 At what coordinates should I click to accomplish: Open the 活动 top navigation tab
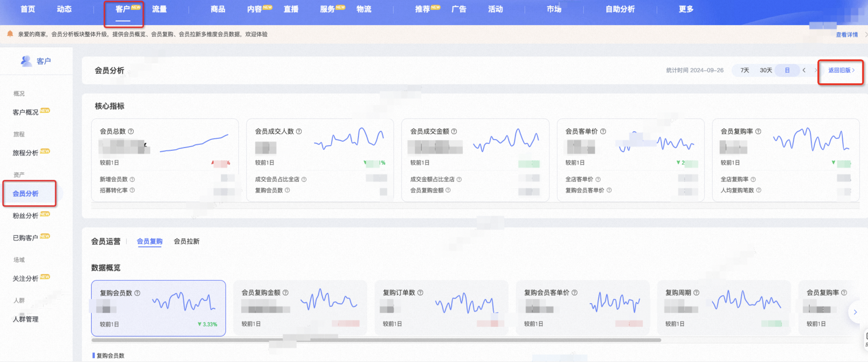click(495, 9)
